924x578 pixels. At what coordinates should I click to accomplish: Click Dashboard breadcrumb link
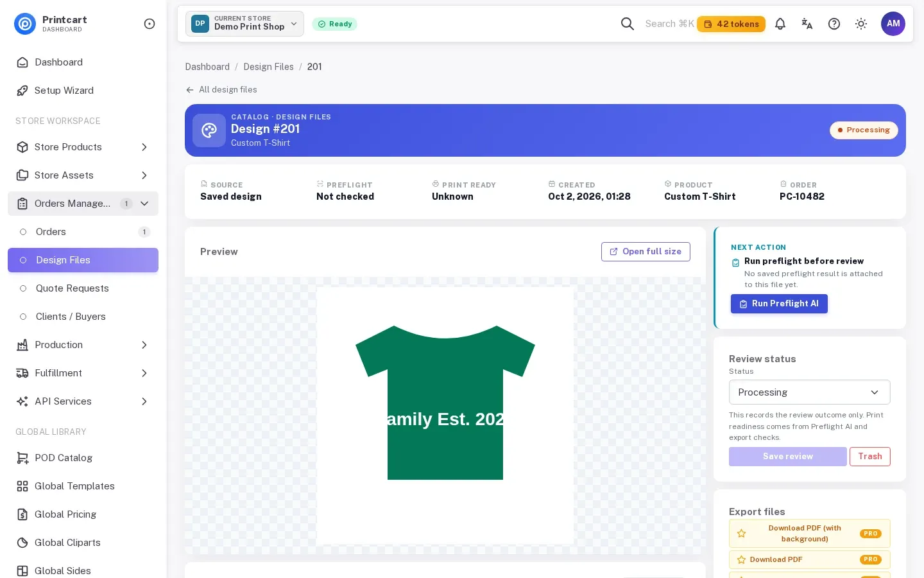[x=207, y=67]
